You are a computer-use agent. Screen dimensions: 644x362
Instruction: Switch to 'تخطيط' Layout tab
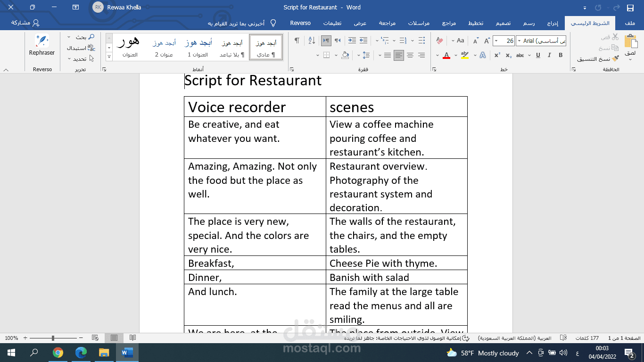pos(476,23)
